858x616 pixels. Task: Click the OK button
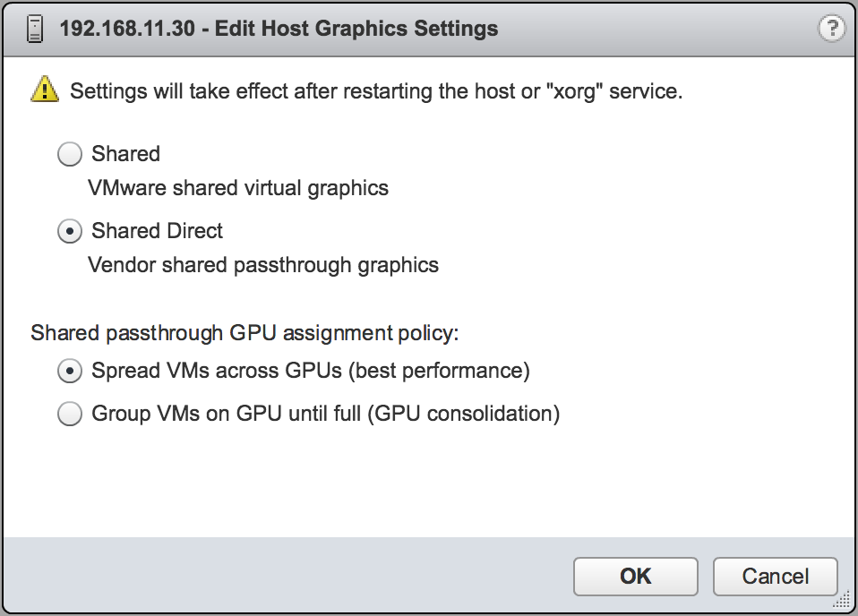(x=635, y=577)
